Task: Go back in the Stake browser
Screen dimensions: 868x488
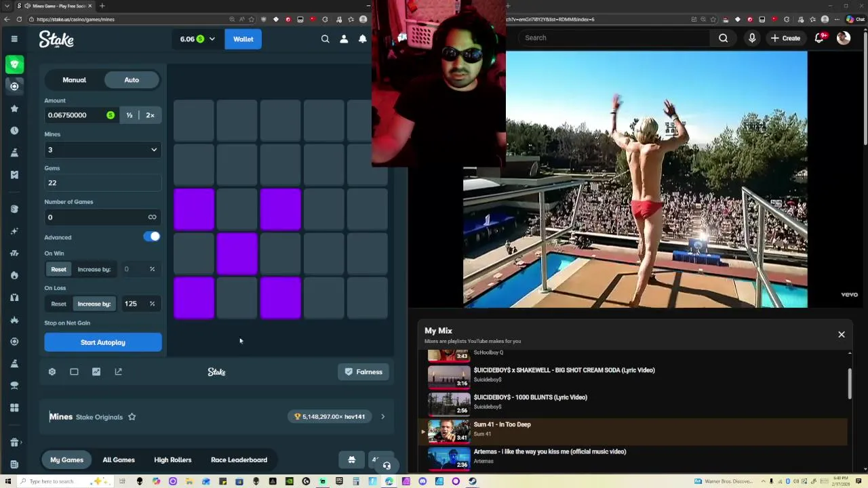Action: tap(6, 19)
